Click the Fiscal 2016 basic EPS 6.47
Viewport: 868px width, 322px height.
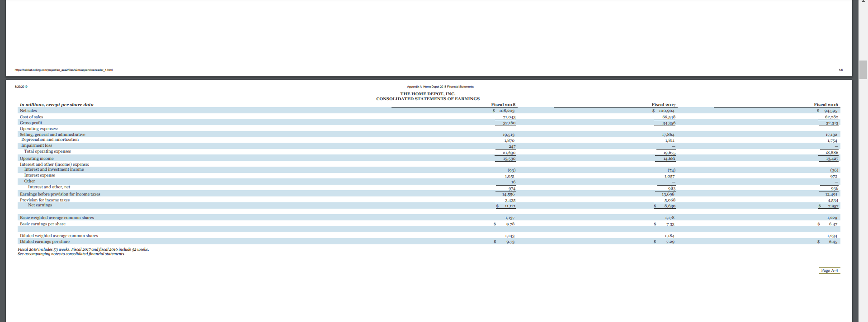[x=833, y=224]
